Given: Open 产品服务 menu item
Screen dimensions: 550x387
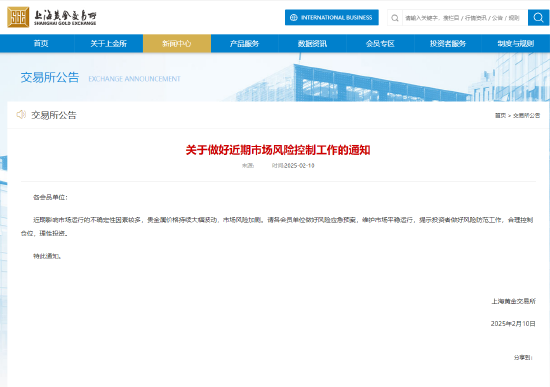Looking at the screenshot, I should pos(244,44).
